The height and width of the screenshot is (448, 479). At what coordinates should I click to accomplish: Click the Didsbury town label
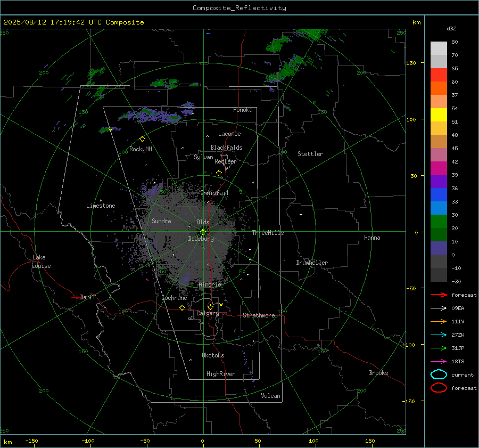pos(201,239)
